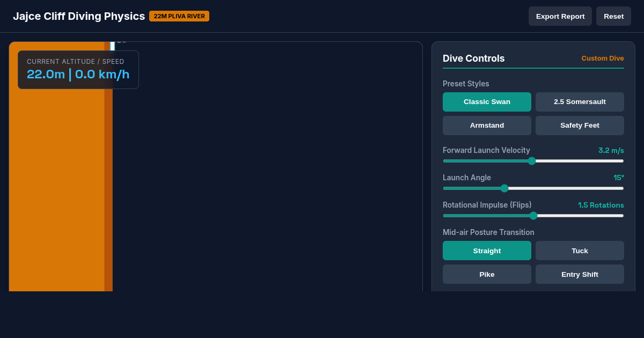Adjust the Forward Launch Velocity slider
644x338 pixels.
point(533,161)
